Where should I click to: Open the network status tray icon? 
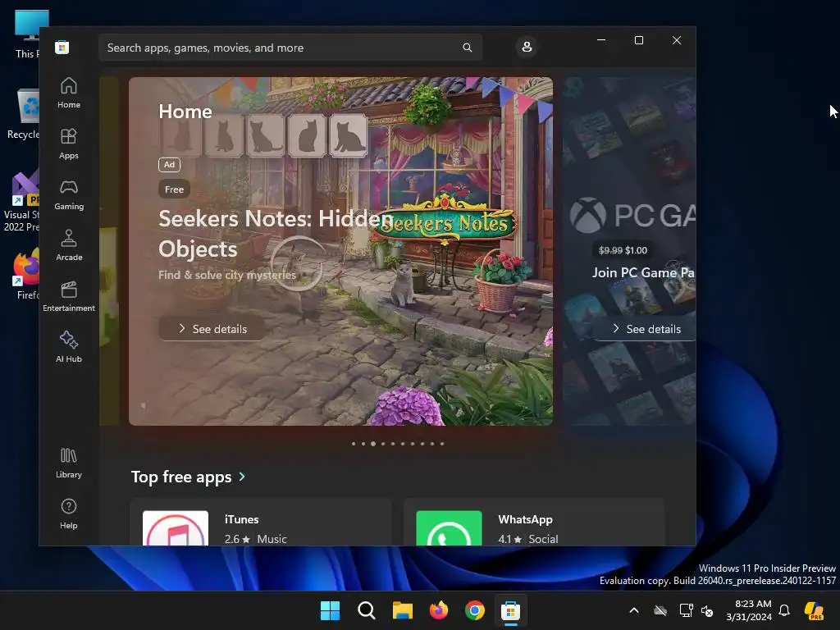click(x=686, y=610)
